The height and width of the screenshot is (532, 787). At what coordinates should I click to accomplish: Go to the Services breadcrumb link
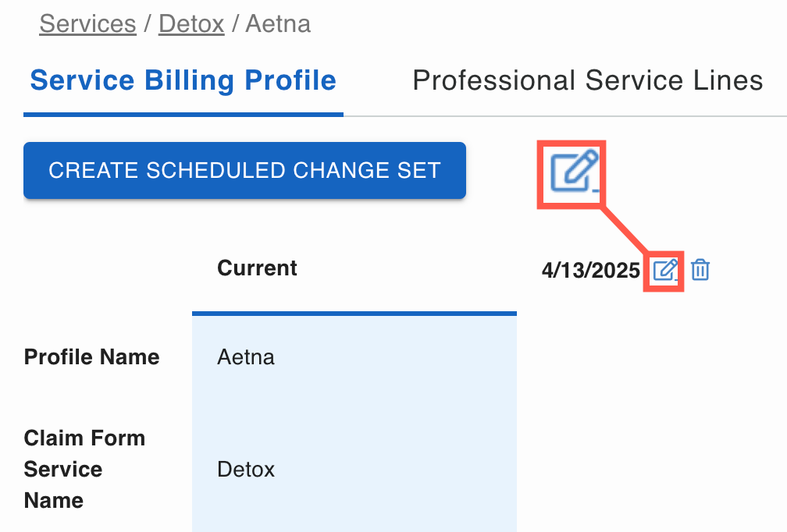87,24
